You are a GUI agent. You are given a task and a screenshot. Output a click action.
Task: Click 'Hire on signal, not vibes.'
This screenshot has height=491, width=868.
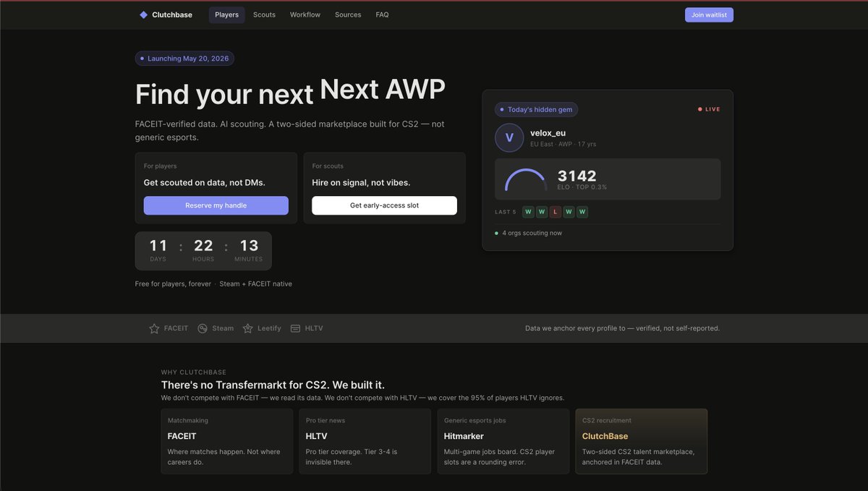(362, 183)
